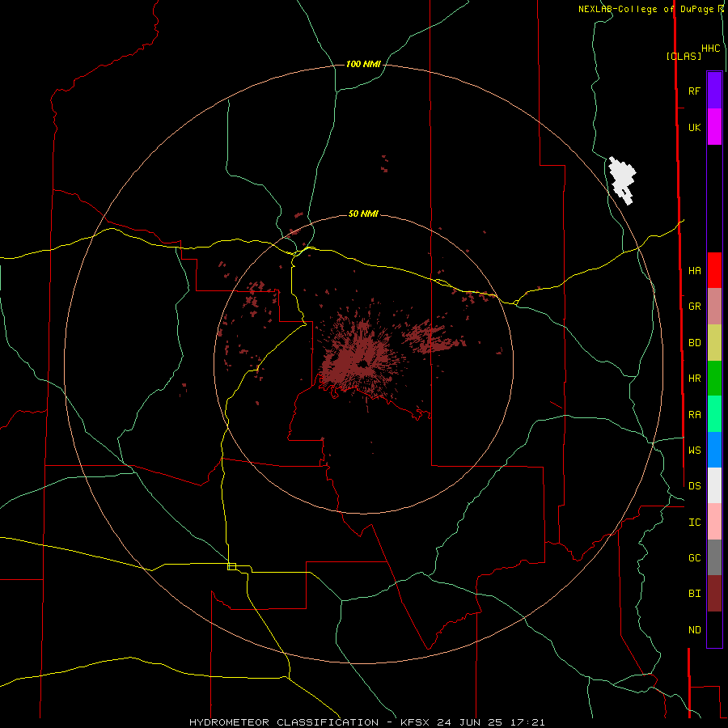Click the IC legend label
Viewport: 728px width, 728px height.
694,523
